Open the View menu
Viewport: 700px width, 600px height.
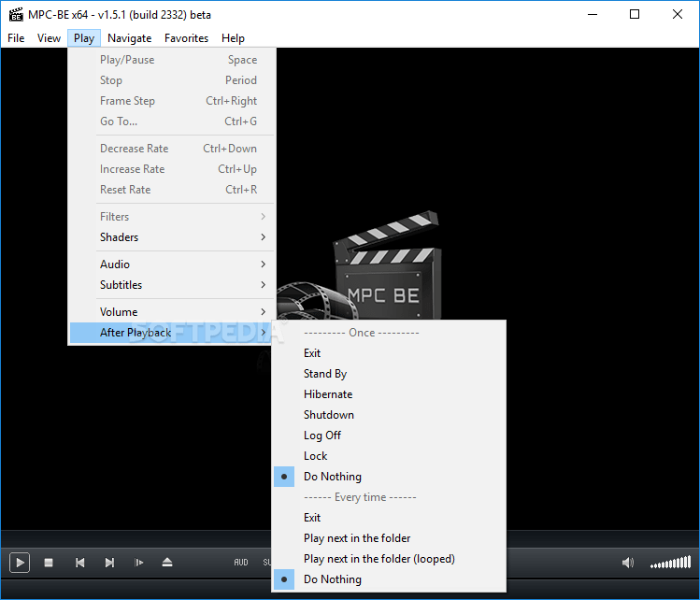point(49,38)
